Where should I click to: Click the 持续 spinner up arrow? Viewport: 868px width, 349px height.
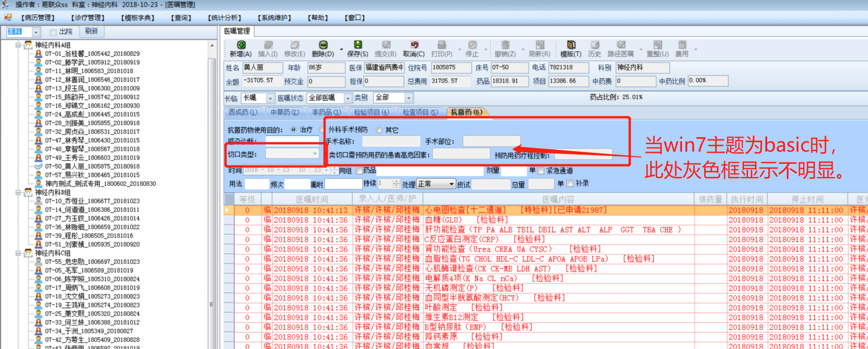[x=396, y=181]
